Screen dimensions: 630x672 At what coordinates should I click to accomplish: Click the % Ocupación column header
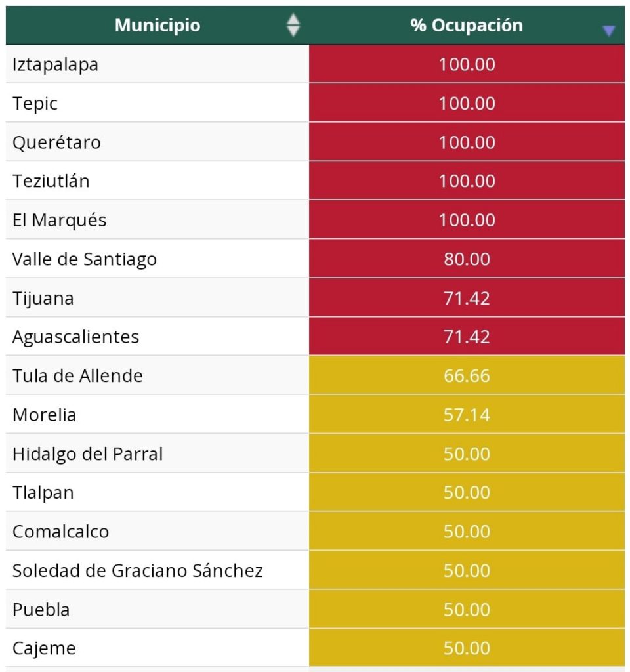(467, 25)
